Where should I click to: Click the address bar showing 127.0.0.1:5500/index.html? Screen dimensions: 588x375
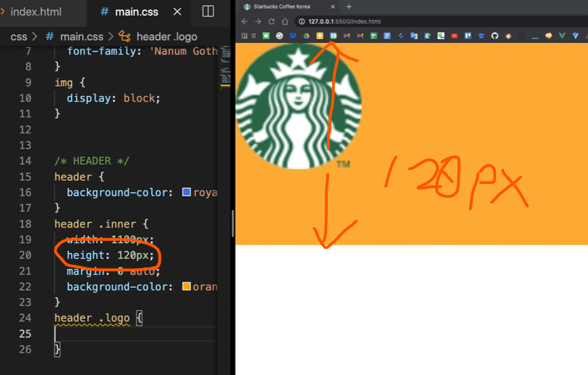[x=441, y=22]
